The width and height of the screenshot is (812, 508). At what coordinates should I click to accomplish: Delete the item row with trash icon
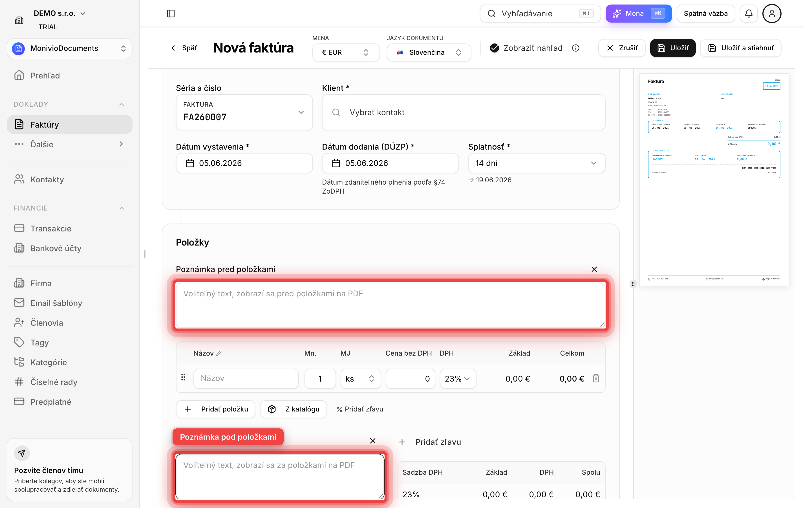point(596,378)
